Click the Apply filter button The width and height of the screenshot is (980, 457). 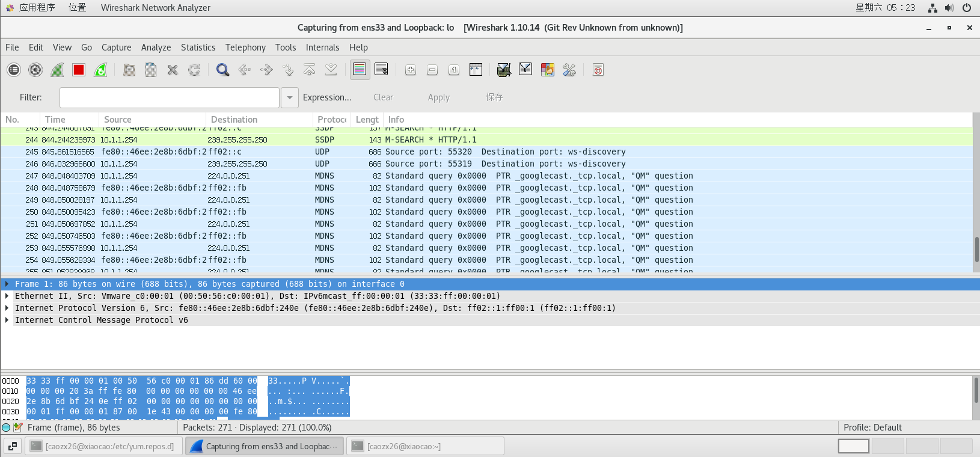pos(438,97)
